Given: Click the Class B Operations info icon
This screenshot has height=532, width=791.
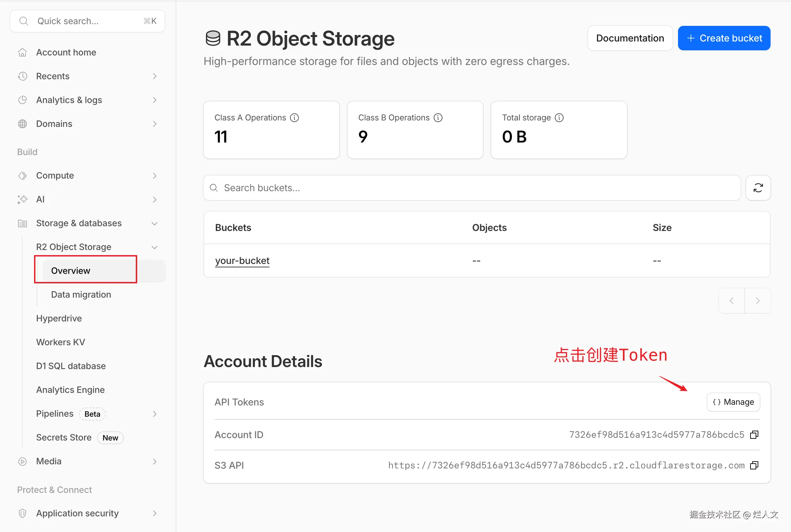Looking at the screenshot, I should pos(438,118).
